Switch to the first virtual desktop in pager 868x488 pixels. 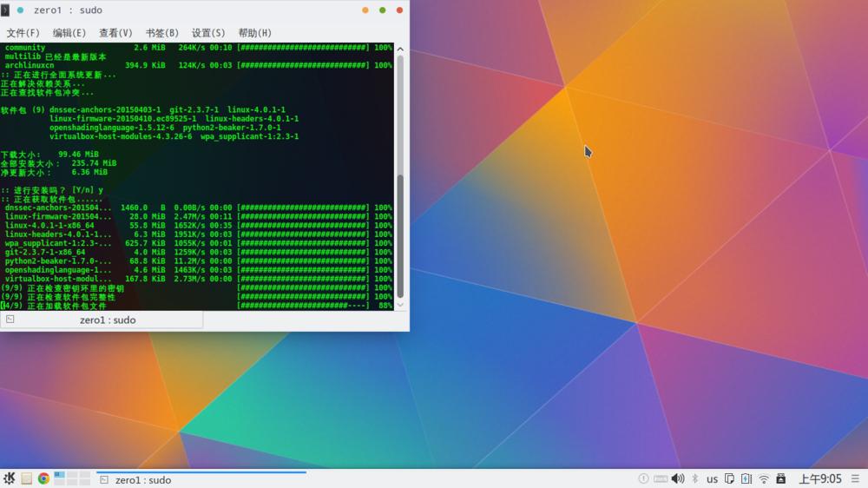pos(59,475)
